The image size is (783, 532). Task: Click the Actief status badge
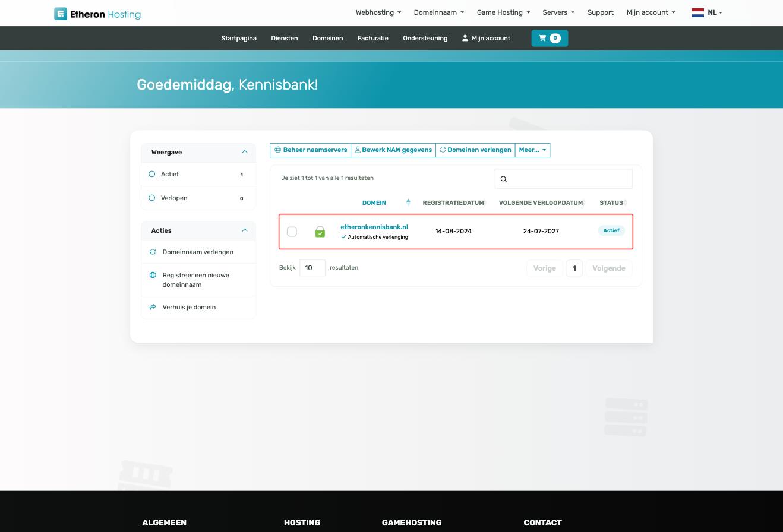[x=611, y=230]
